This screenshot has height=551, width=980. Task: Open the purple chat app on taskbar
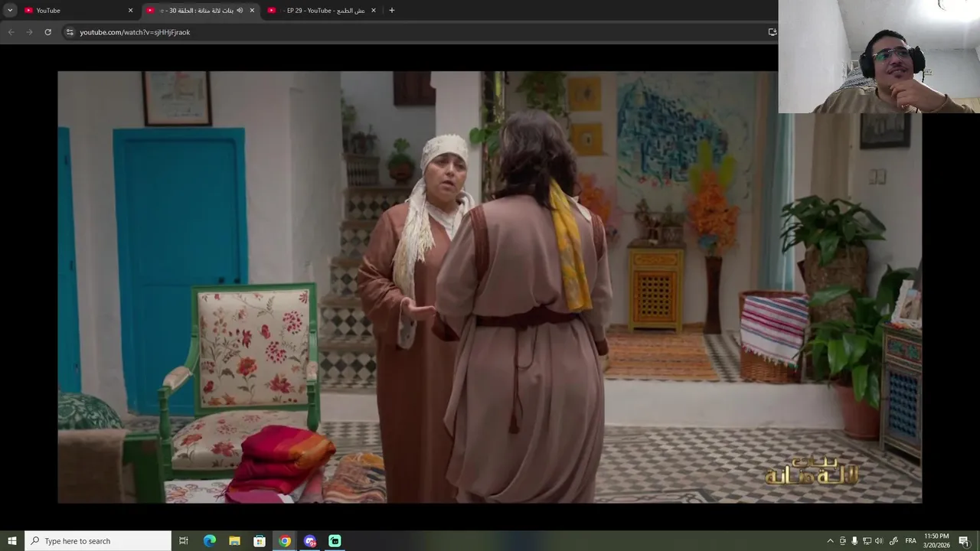tap(310, 541)
